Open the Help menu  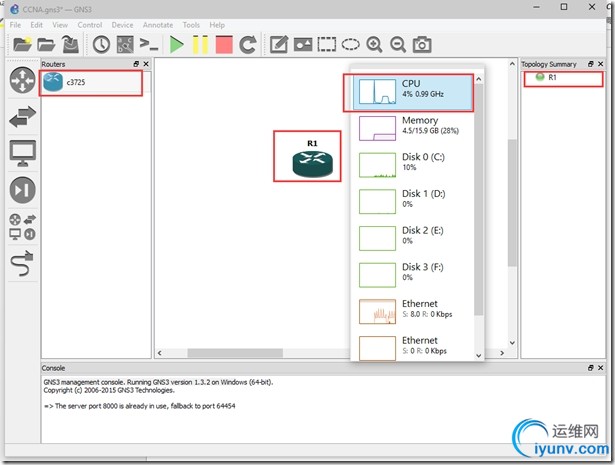217,25
